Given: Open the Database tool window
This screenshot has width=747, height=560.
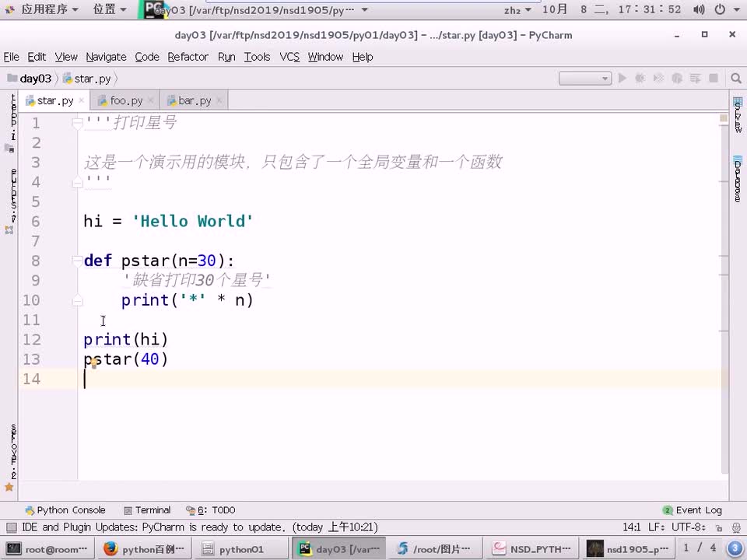Looking at the screenshot, I should 738,179.
